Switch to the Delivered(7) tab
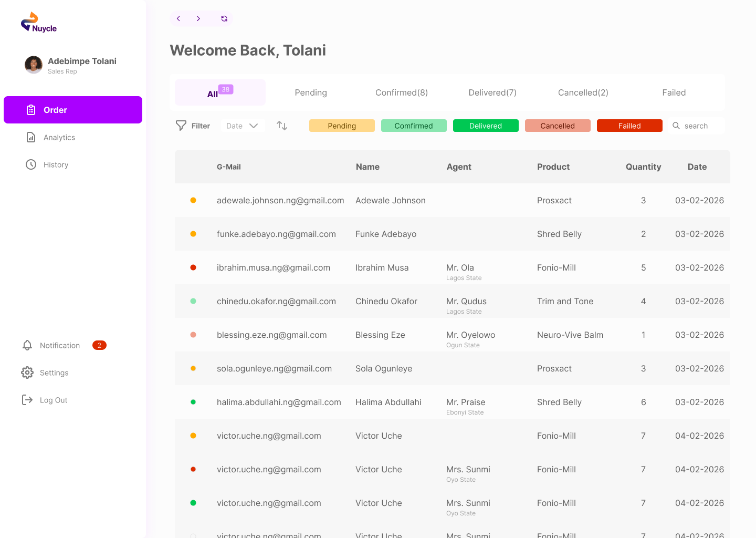Image resolution: width=756 pixels, height=538 pixels. [x=492, y=92]
